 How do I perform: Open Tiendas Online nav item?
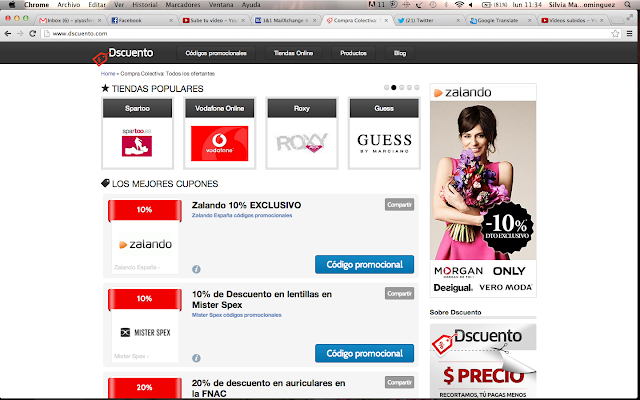point(293,53)
